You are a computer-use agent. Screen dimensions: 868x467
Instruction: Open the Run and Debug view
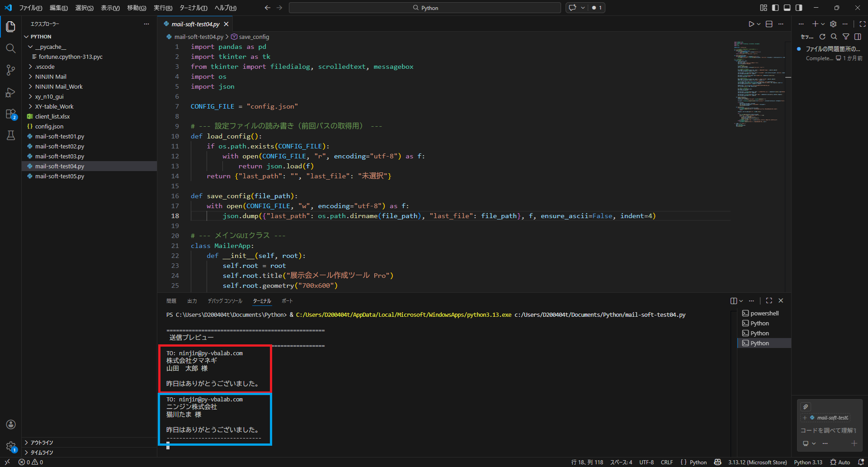coord(11,92)
